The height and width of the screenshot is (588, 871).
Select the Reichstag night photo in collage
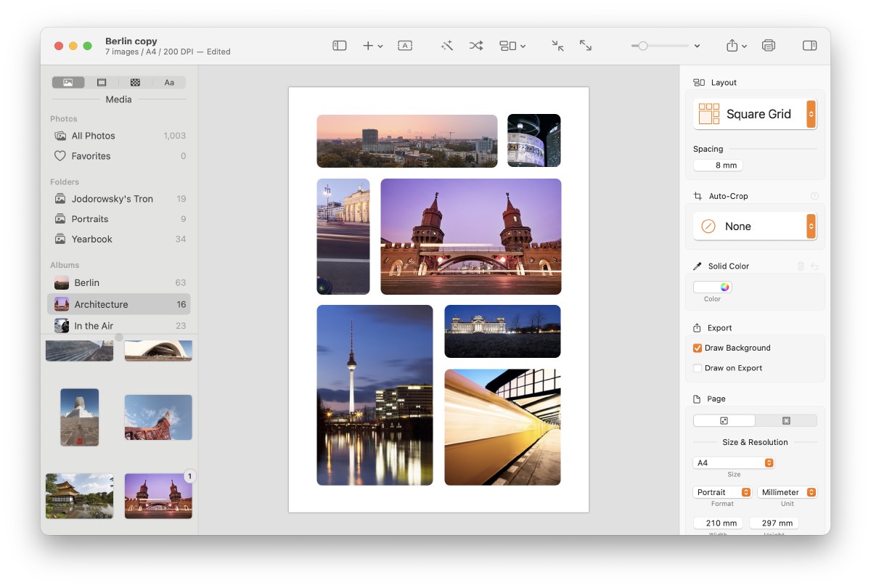point(502,331)
